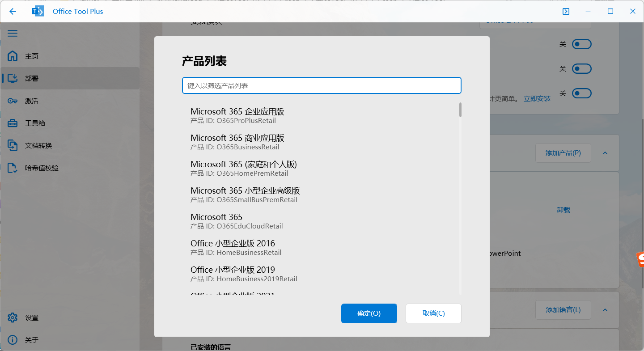Click the back arrow in title bar
The width and height of the screenshot is (644, 351).
click(13, 11)
